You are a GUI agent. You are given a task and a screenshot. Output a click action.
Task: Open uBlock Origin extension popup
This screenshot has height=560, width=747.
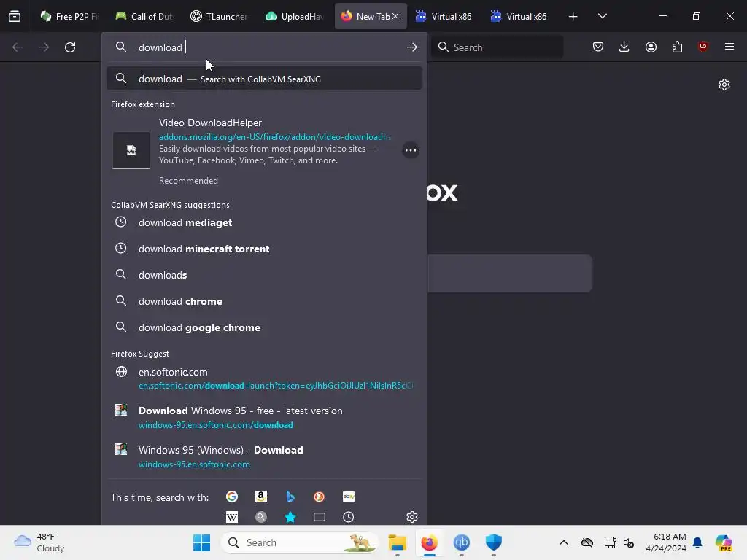[x=703, y=47]
